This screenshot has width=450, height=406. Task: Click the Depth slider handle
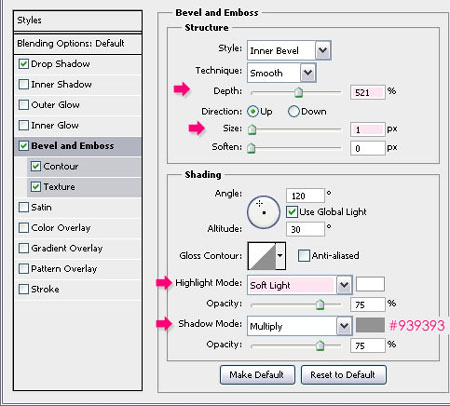point(299,92)
